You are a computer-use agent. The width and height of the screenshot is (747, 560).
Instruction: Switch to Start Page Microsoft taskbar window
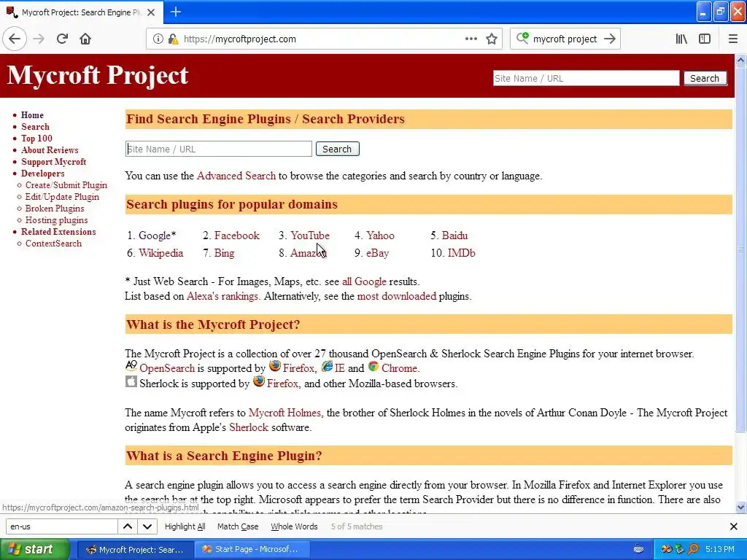[252, 549]
